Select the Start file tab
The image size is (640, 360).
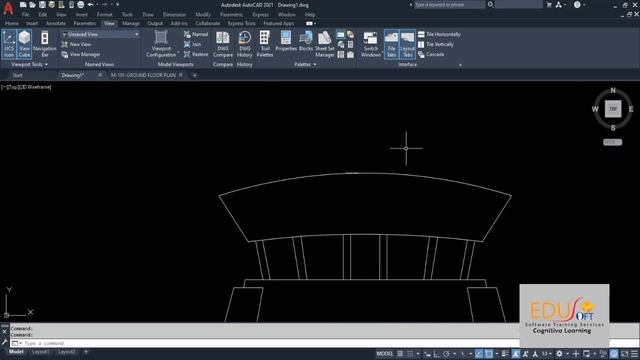(x=18, y=75)
